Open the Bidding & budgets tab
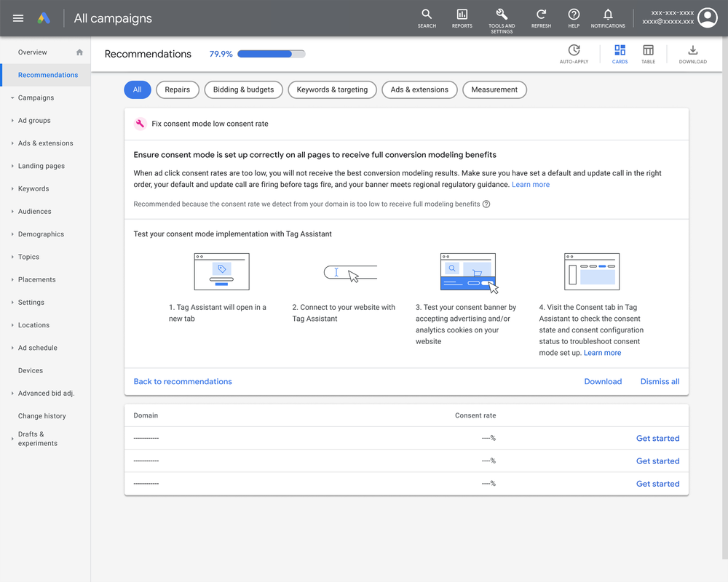Image resolution: width=728 pixels, height=582 pixels. 243,89
